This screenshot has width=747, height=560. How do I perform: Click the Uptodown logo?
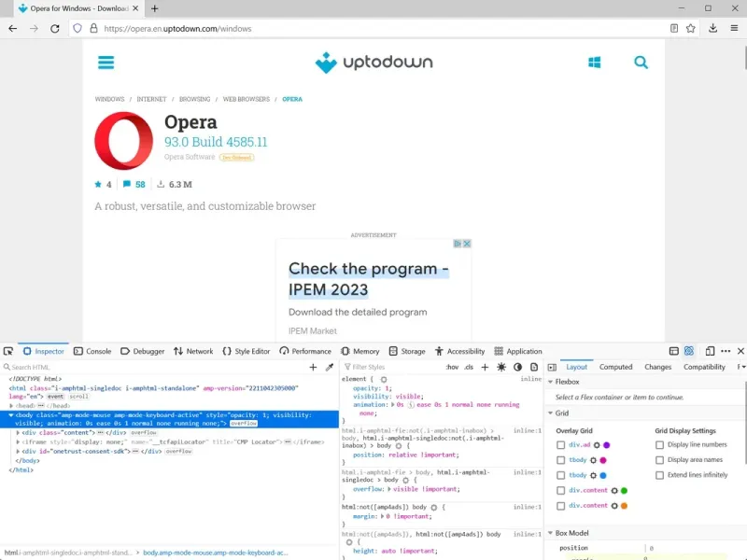pyautogui.click(x=374, y=63)
